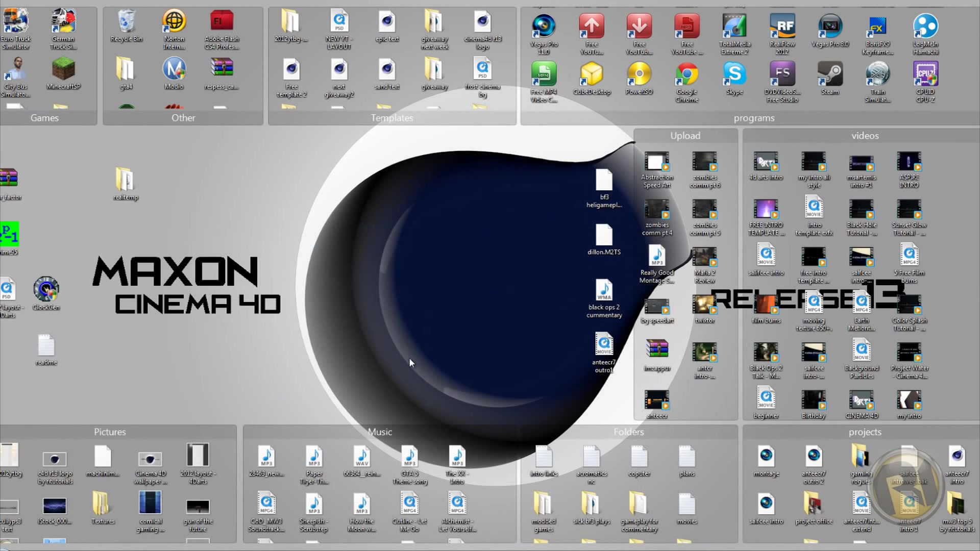
Task: Open modded games folder
Action: (544, 512)
